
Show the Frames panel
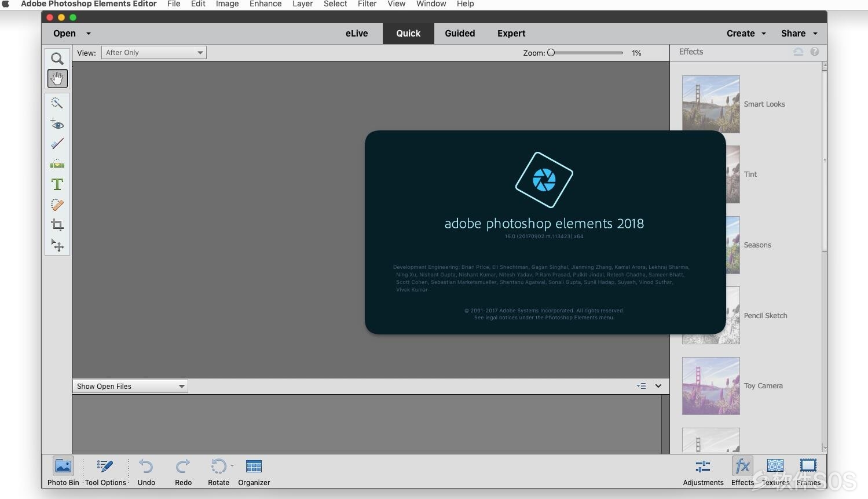click(808, 471)
